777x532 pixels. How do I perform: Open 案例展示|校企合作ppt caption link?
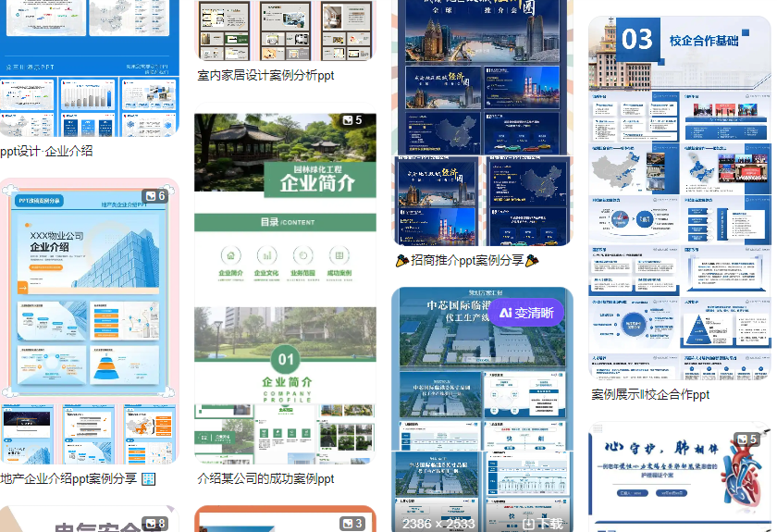(x=650, y=394)
